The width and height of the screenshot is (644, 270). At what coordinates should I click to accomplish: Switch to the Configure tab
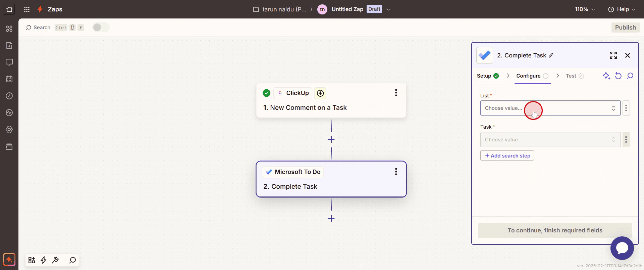click(532, 76)
